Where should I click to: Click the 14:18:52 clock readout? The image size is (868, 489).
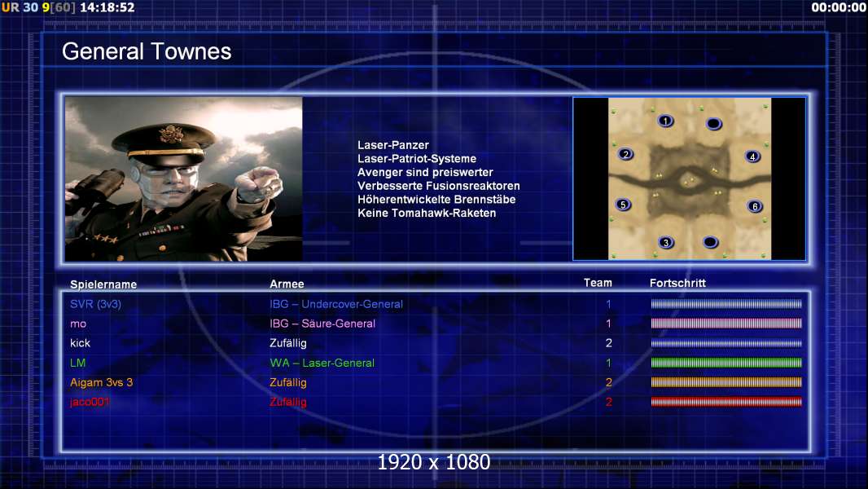click(107, 8)
